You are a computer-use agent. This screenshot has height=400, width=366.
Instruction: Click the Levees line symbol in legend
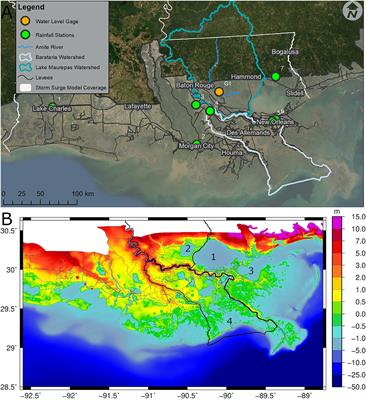pos(25,78)
